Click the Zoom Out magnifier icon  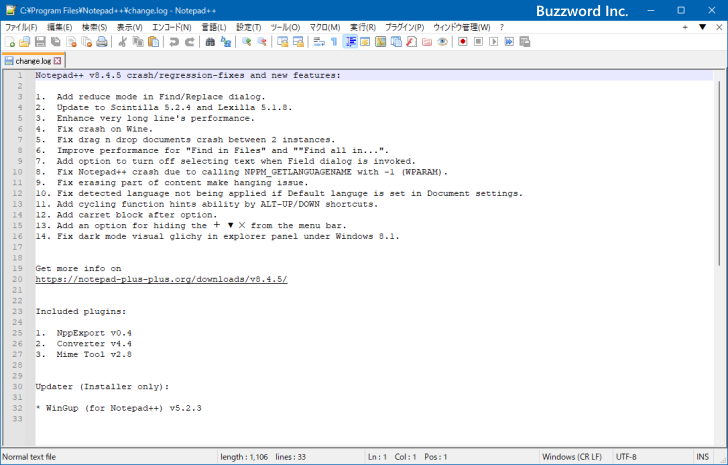click(x=262, y=42)
